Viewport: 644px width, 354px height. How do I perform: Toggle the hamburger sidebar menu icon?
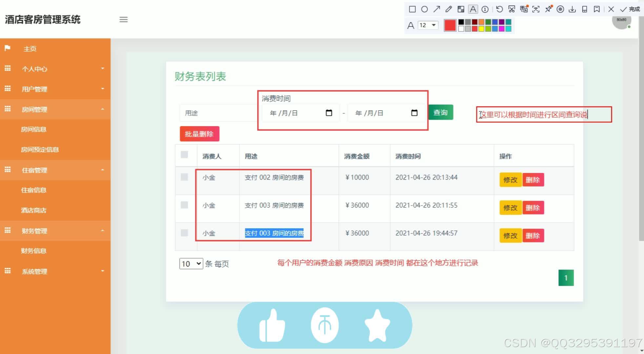124,20
